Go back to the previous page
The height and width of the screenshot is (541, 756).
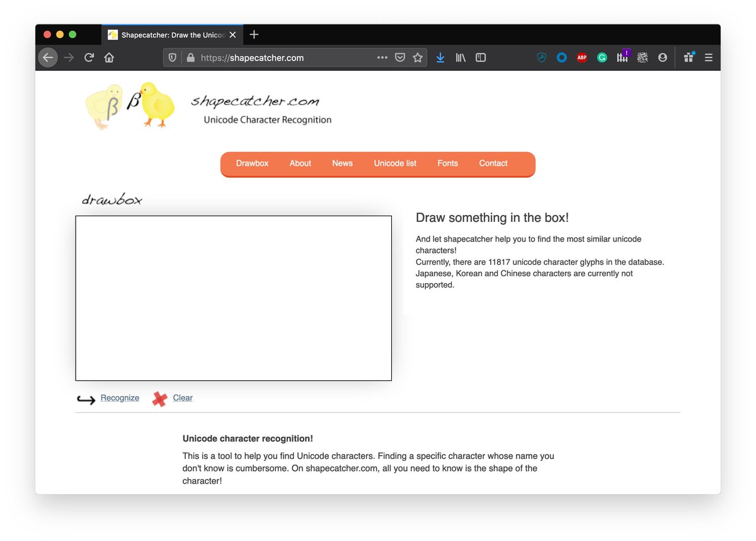coord(48,57)
